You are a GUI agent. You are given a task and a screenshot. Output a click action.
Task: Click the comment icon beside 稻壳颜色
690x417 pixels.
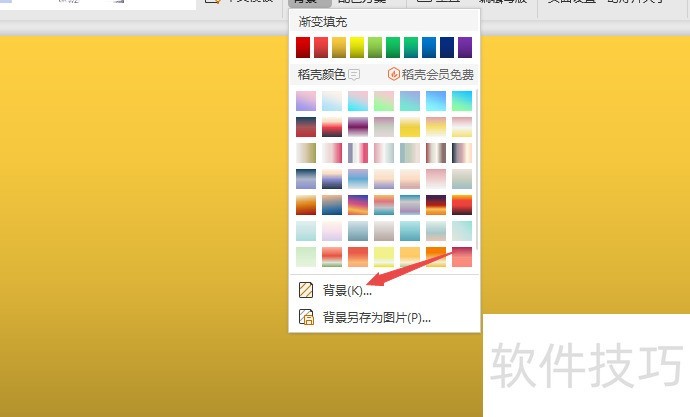pos(354,75)
